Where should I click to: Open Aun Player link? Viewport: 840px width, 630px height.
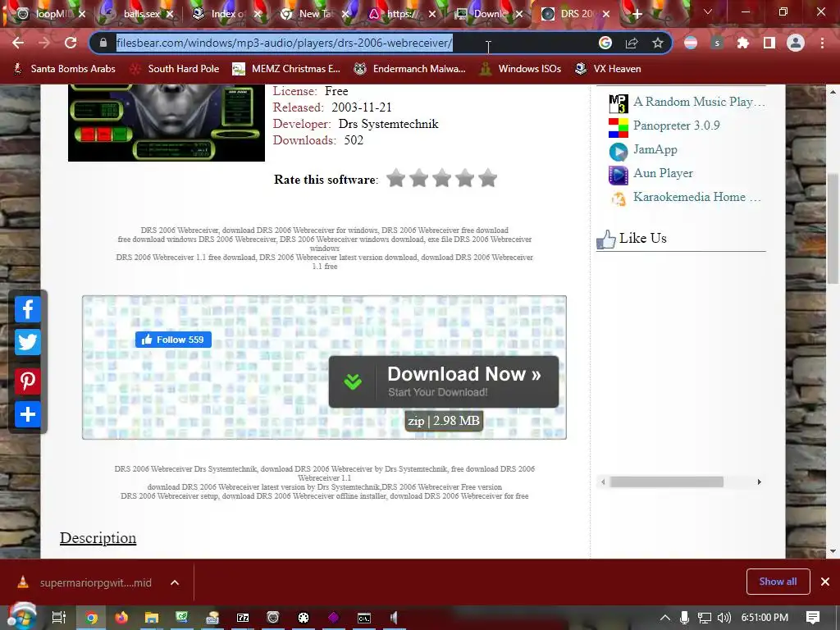click(x=663, y=173)
